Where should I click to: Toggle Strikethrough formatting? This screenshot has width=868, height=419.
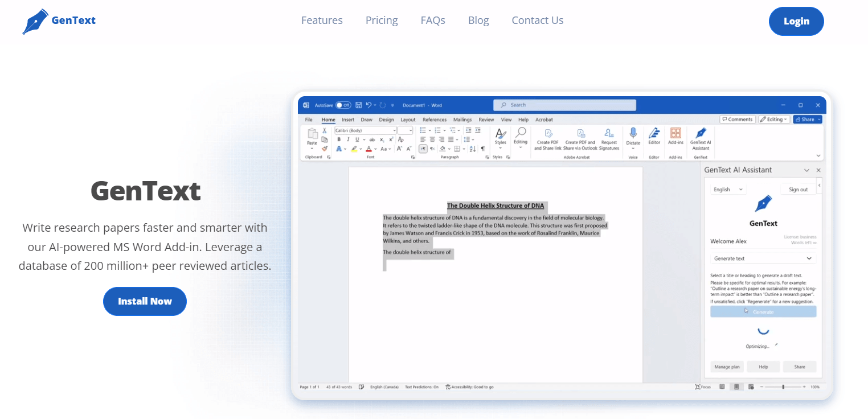tap(372, 139)
